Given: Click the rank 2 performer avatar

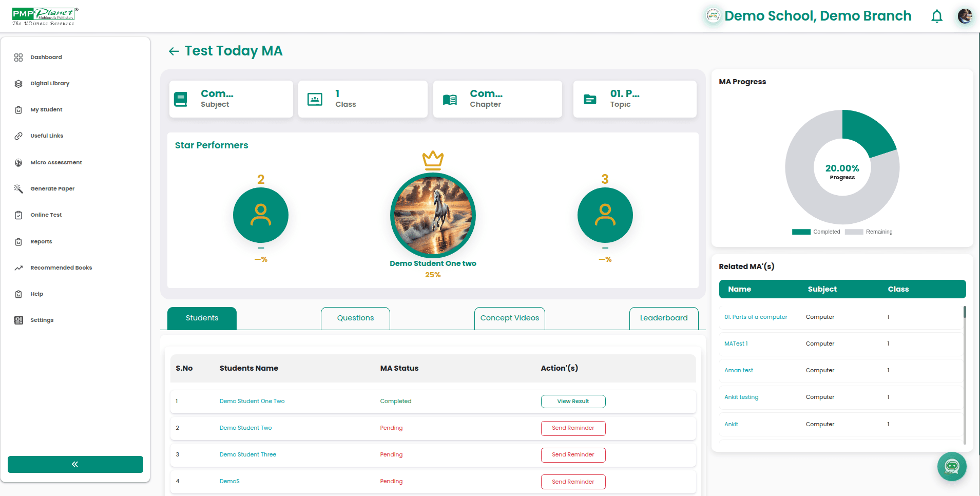Looking at the screenshot, I should tap(261, 215).
